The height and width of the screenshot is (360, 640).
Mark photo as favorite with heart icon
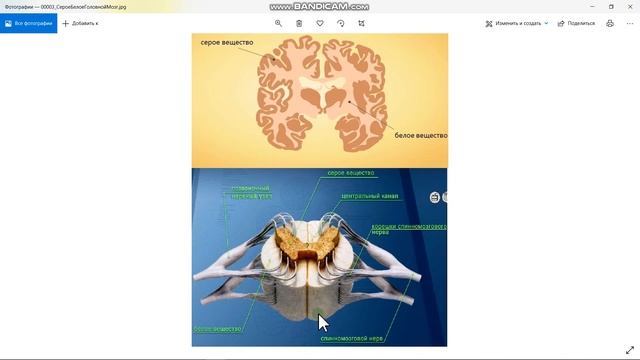pos(320,23)
